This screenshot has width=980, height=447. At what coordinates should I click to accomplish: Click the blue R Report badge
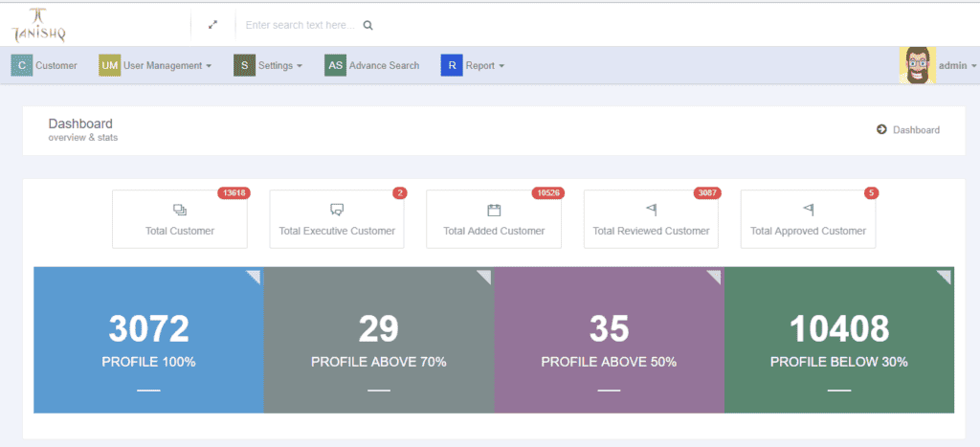point(452,65)
